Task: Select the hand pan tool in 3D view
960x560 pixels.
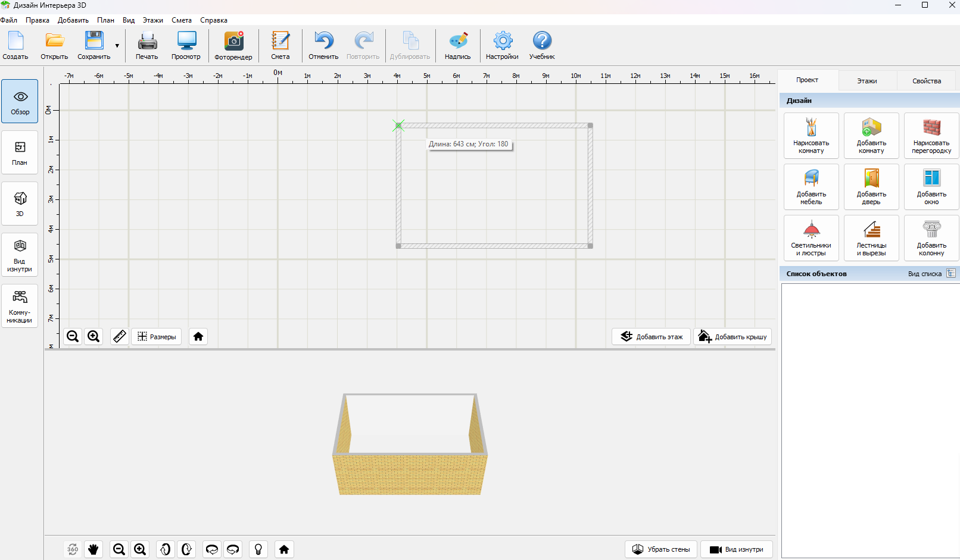Action: 93,549
